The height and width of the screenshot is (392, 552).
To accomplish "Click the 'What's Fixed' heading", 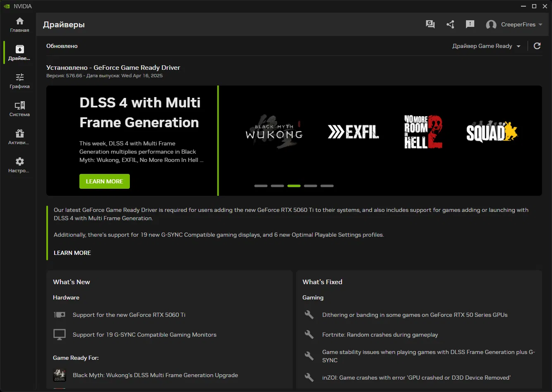I will [x=323, y=282].
